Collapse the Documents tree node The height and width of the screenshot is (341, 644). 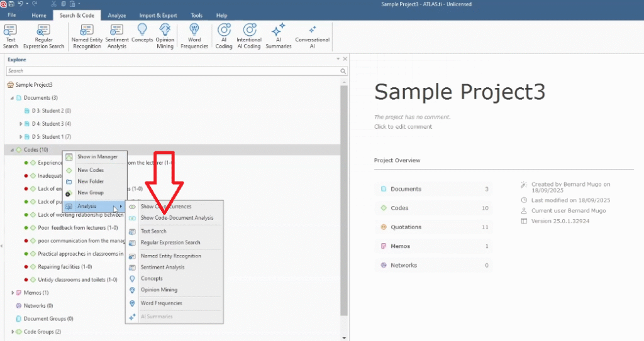coord(12,98)
